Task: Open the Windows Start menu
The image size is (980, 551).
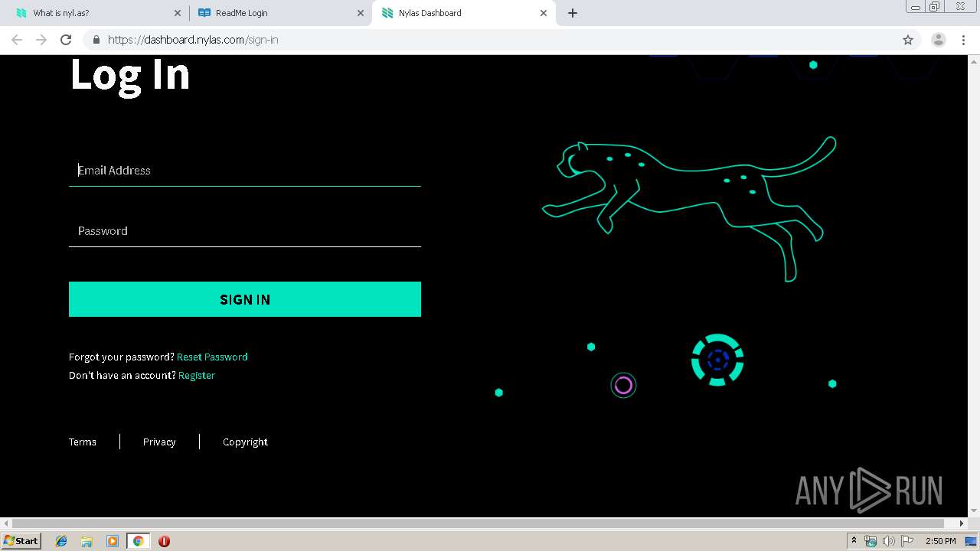Action: click(x=21, y=541)
